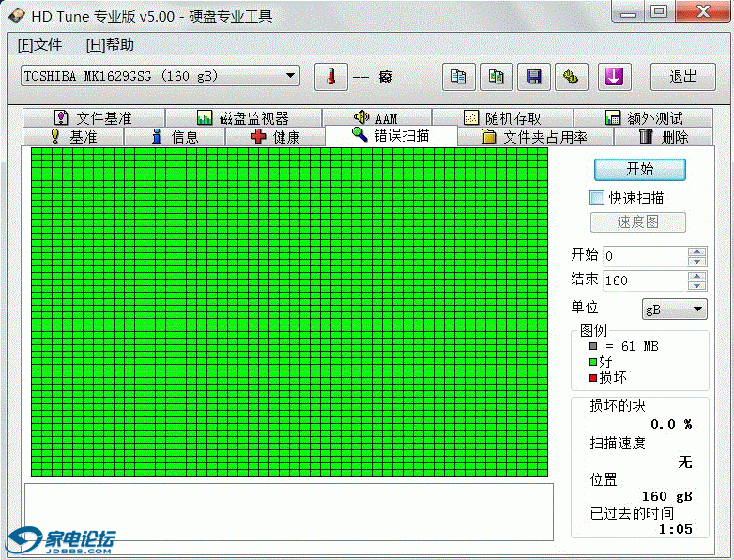Switch to the 随机存取 tab
This screenshot has height=560, width=734.
point(502,118)
